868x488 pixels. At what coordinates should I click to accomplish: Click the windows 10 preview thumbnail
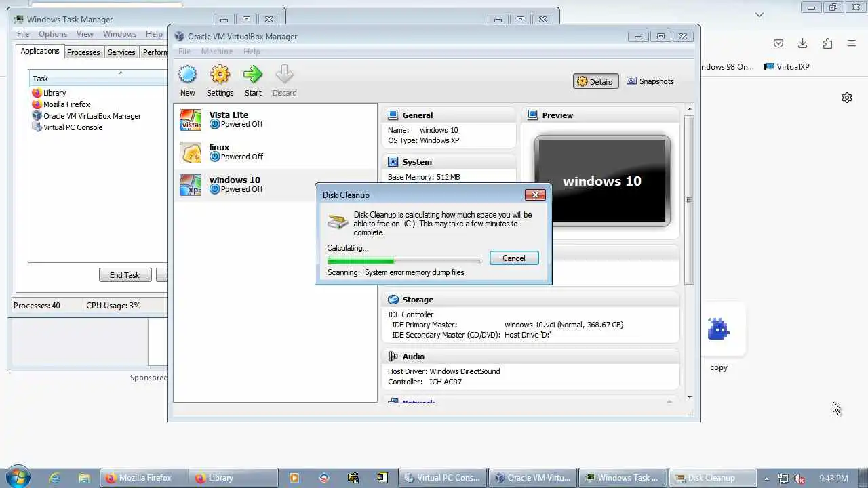(601, 181)
